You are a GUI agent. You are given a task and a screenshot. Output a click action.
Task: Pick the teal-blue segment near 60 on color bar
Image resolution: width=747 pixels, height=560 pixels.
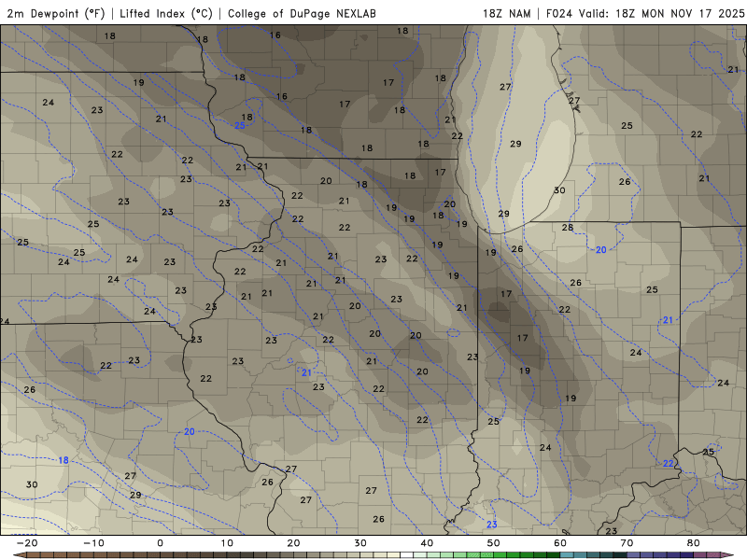point(567,554)
